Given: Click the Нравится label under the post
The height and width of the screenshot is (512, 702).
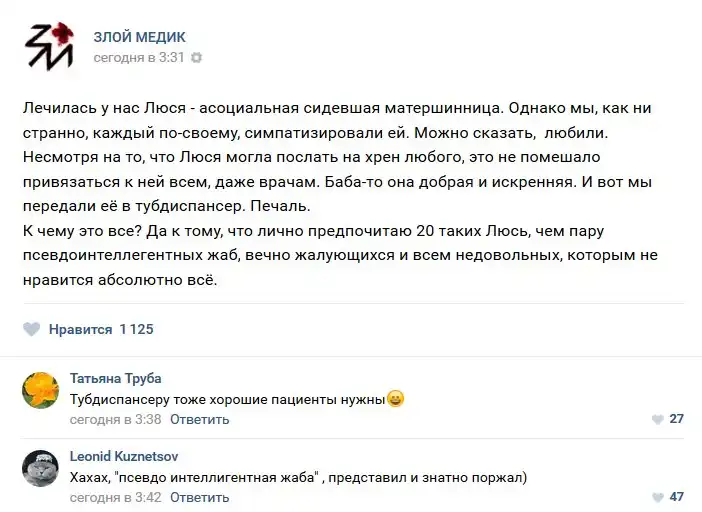Looking at the screenshot, I should click(x=80, y=329).
